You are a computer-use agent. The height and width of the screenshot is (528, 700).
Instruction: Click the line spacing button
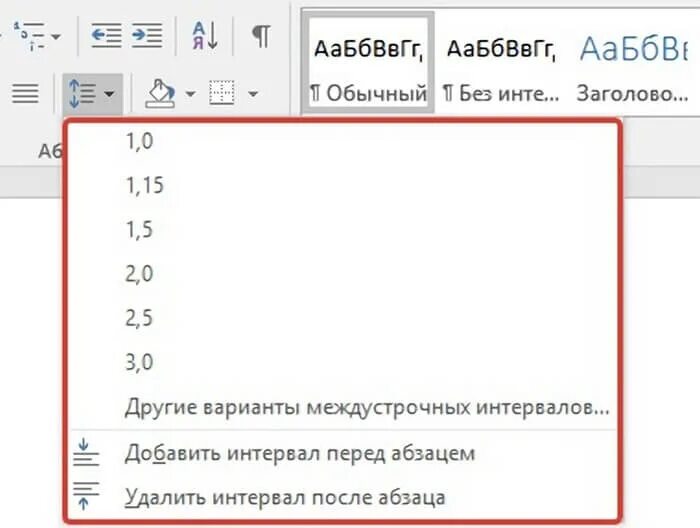[x=92, y=94]
